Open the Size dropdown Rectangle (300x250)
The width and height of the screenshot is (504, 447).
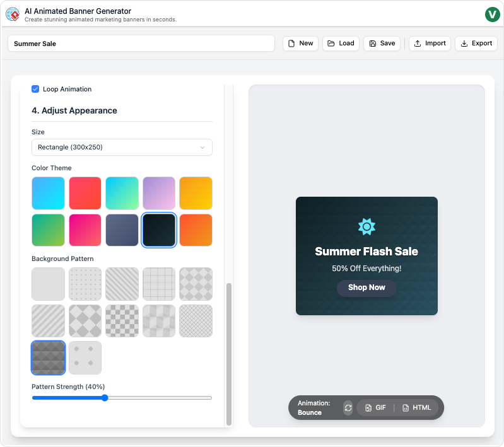pos(122,148)
